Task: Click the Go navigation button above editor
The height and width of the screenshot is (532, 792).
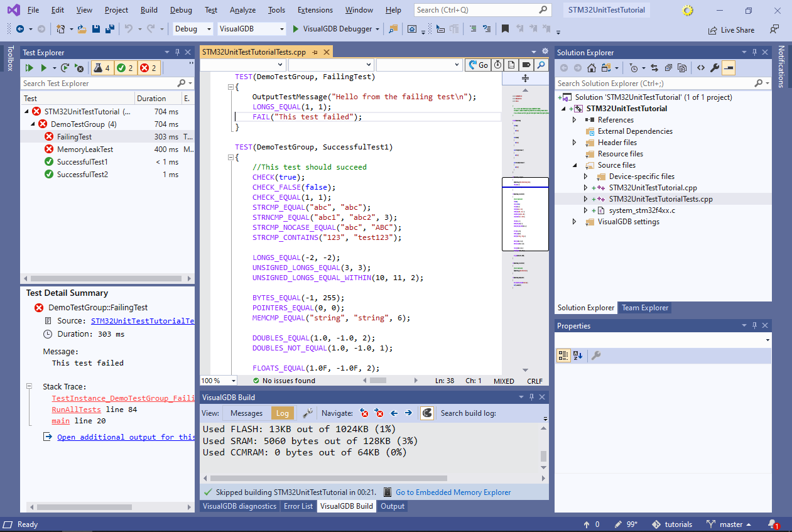Action: [477, 65]
